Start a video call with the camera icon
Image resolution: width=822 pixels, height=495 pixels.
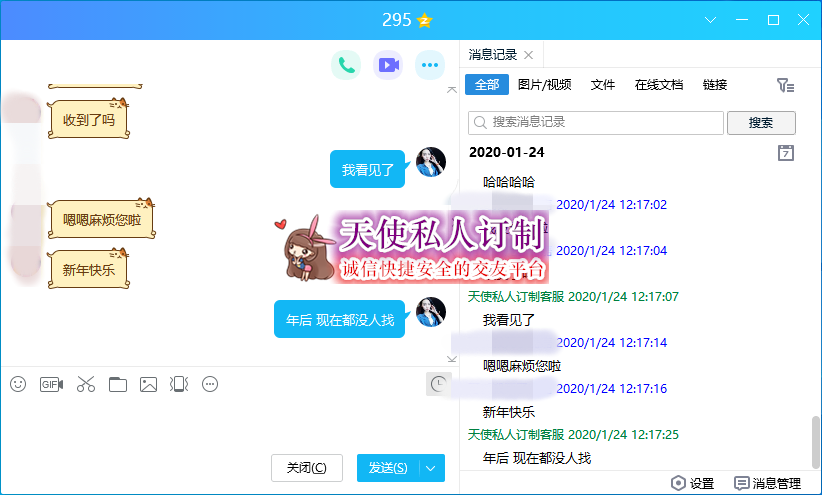[388, 66]
